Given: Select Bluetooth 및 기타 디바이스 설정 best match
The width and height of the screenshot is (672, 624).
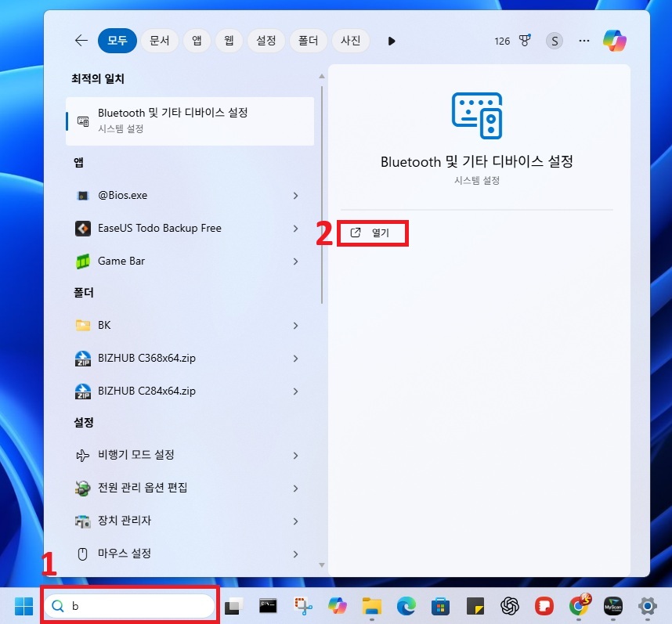Looking at the screenshot, I should tap(190, 121).
